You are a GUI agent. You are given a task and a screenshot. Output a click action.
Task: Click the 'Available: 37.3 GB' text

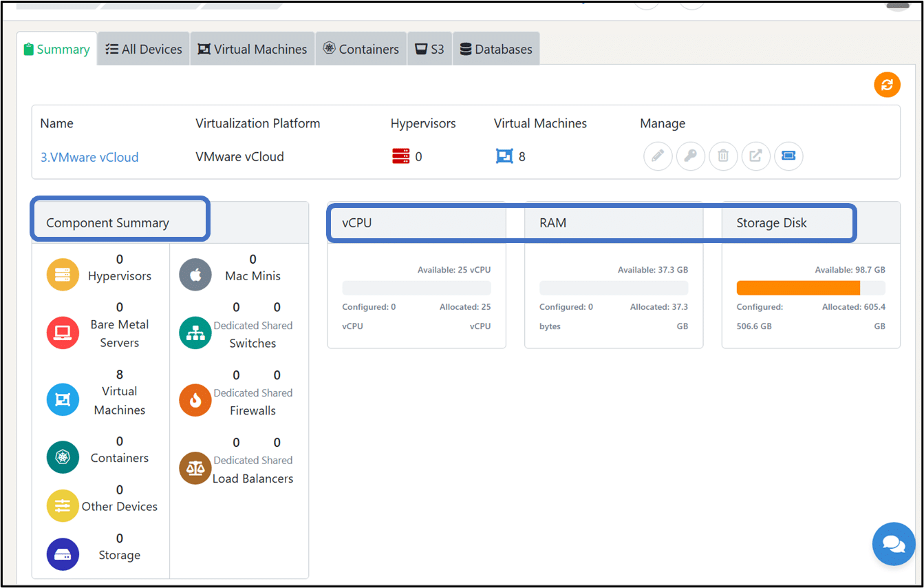653,270
